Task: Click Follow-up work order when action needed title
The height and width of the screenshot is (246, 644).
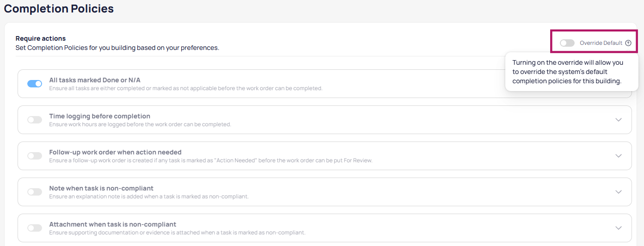Action: [x=115, y=152]
